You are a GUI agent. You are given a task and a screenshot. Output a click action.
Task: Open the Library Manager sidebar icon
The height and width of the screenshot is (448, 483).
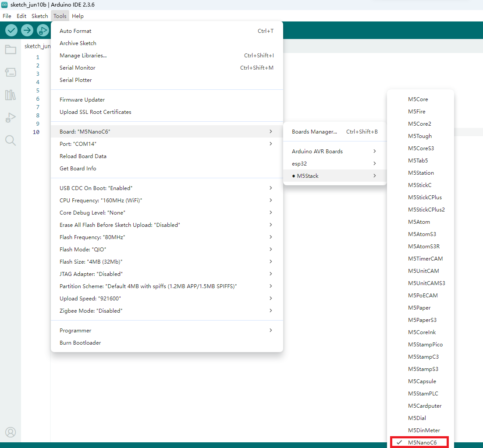pyautogui.click(x=11, y=95)
